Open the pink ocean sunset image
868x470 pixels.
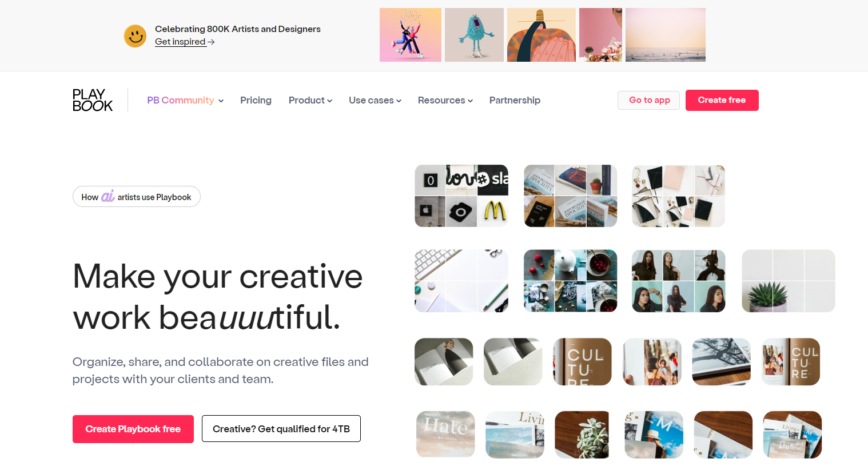click(x=666, y=35)
